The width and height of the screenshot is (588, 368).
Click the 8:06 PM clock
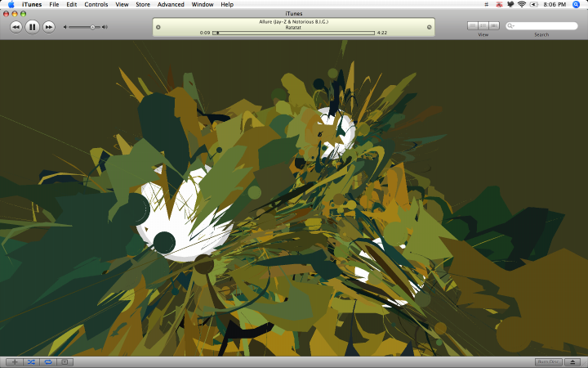click(555, 5)
